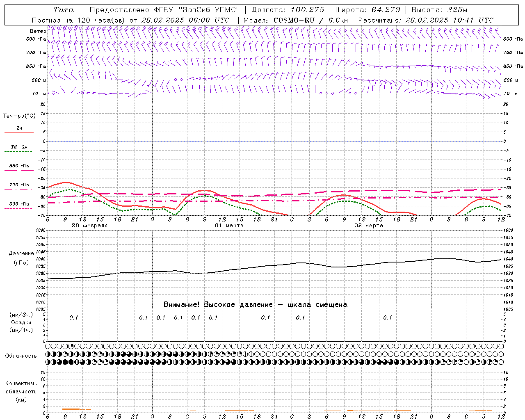Click the "Тем-ра(°C)" temperature panel label
This screenshot has width=525, height=420.
pos(19,116)
